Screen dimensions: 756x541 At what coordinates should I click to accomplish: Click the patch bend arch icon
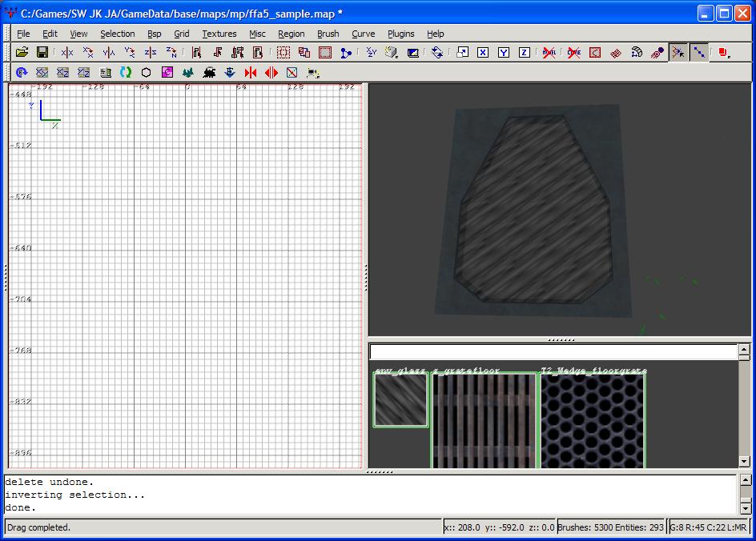click(637, 52)
